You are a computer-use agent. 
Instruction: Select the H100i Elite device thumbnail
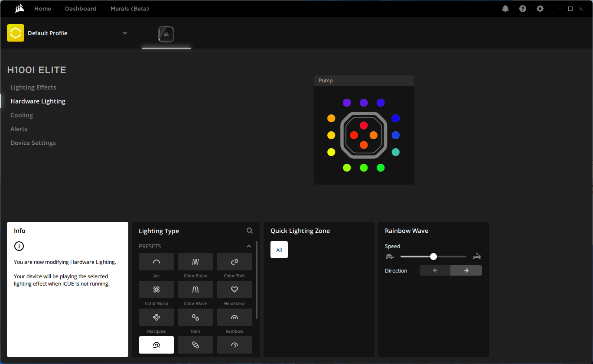click(x=166, y=34)
